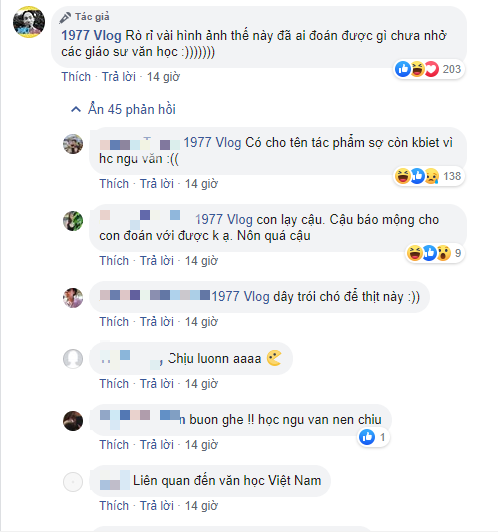Image resolution: width=498 pixels, height=532 pixels.
Task: Open avatar of 'buon ghe' commenter
Action: coord(73,421)
